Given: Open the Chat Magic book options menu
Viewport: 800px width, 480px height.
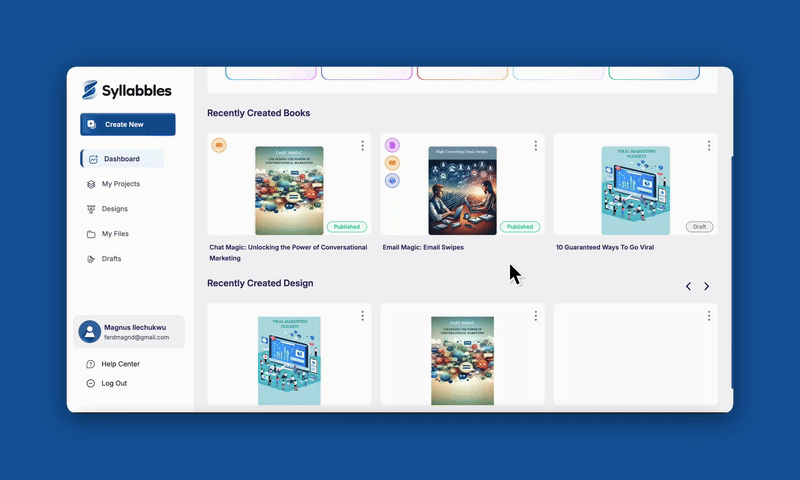Looking at the screenshot, I should click(x=362, y=146).
